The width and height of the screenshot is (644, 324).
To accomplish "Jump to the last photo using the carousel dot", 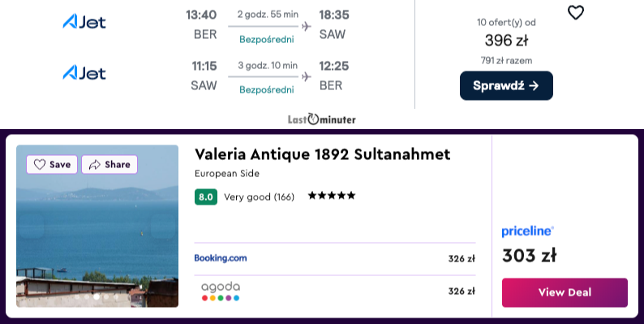I will pyautogui.click(x=116, y=297).
